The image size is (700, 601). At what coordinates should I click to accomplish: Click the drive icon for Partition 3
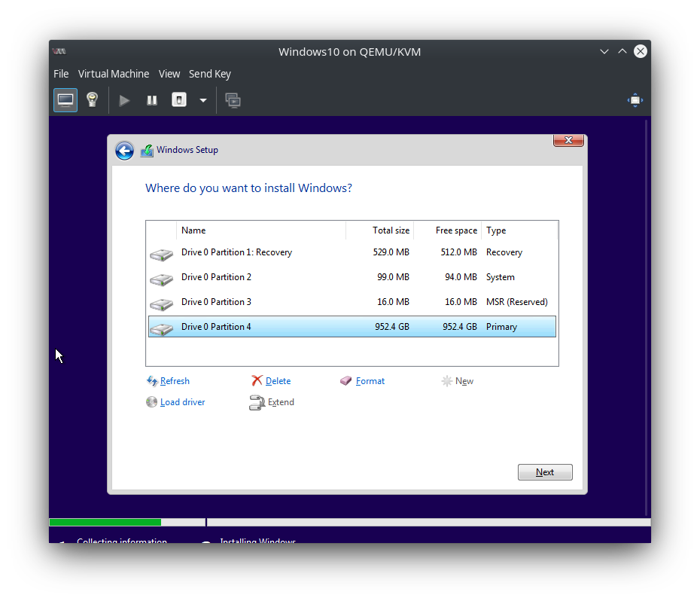tap(161, 304)
